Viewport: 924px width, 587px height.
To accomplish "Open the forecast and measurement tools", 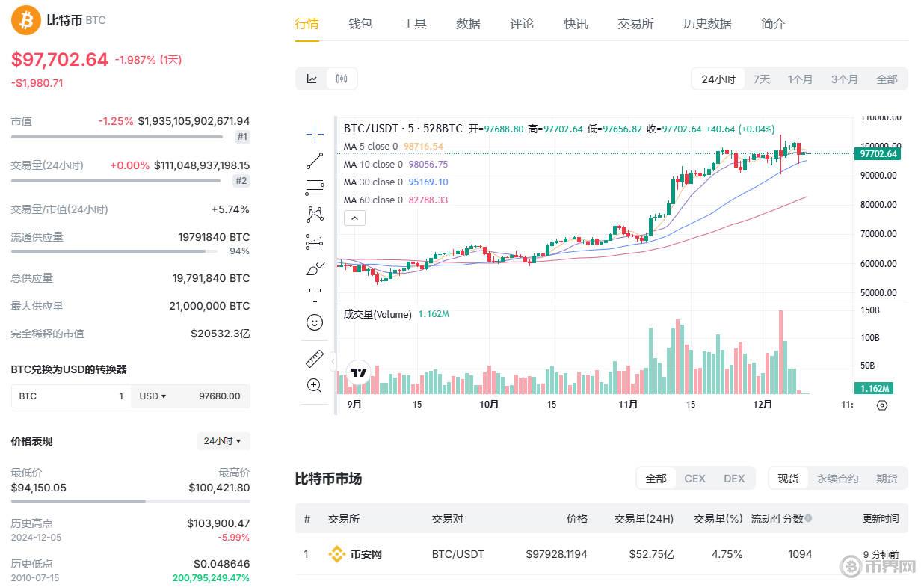I will [x=315, y=242].
